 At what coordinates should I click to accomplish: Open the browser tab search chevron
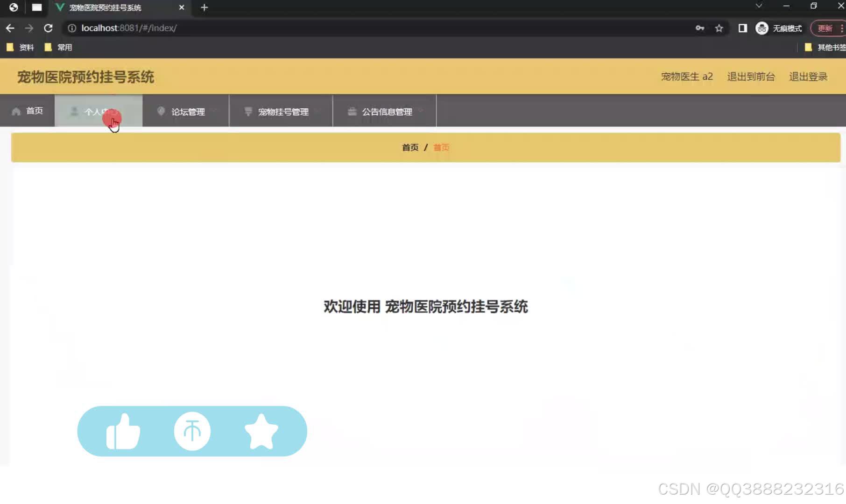(759, 7)
